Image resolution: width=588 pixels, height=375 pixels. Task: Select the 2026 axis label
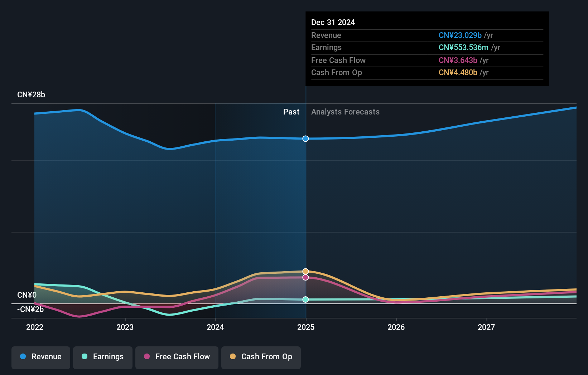[396, 327]
